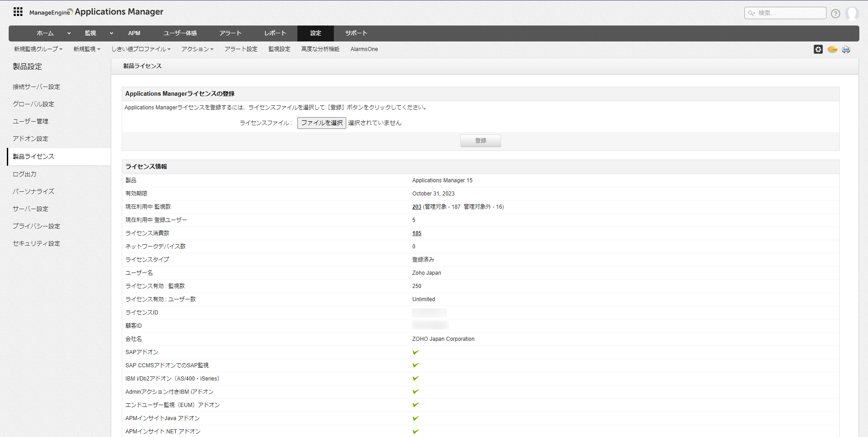Open the apps grid menu icon
The image size is (868, 437).
coord(18,12)
